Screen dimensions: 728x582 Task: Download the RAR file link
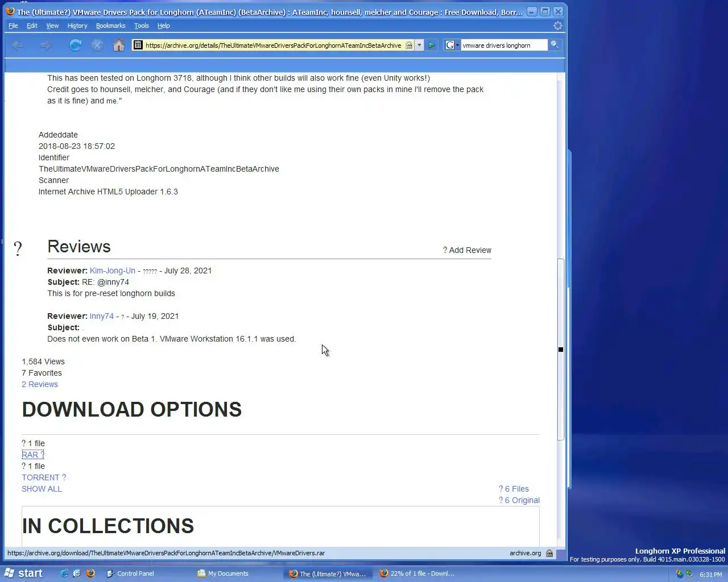(32, 455)
